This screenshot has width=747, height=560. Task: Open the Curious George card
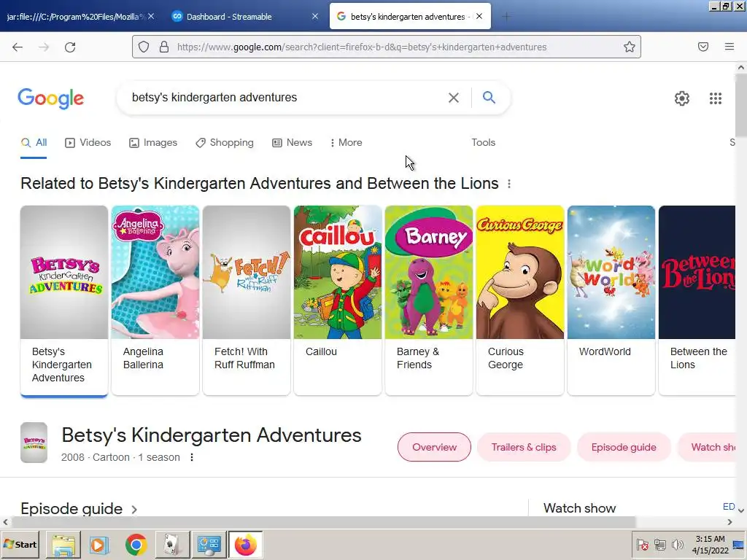pyautogui.click(x=520, y=300)
